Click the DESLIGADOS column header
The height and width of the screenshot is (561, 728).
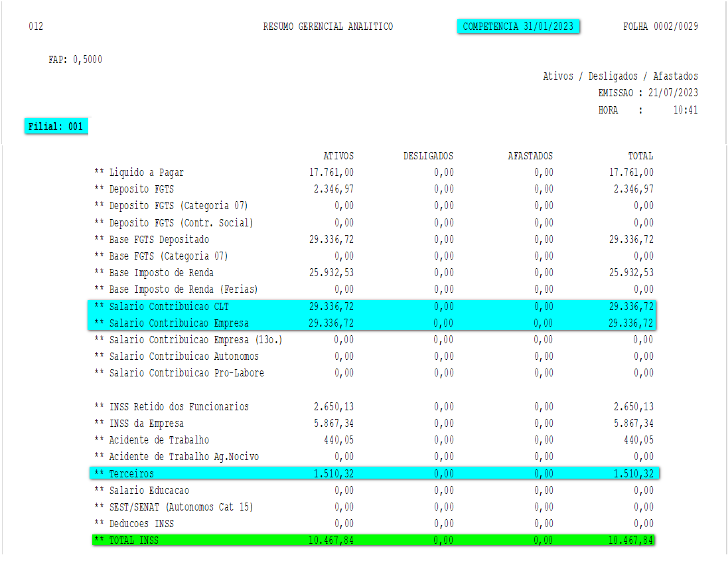pos(428,156)
